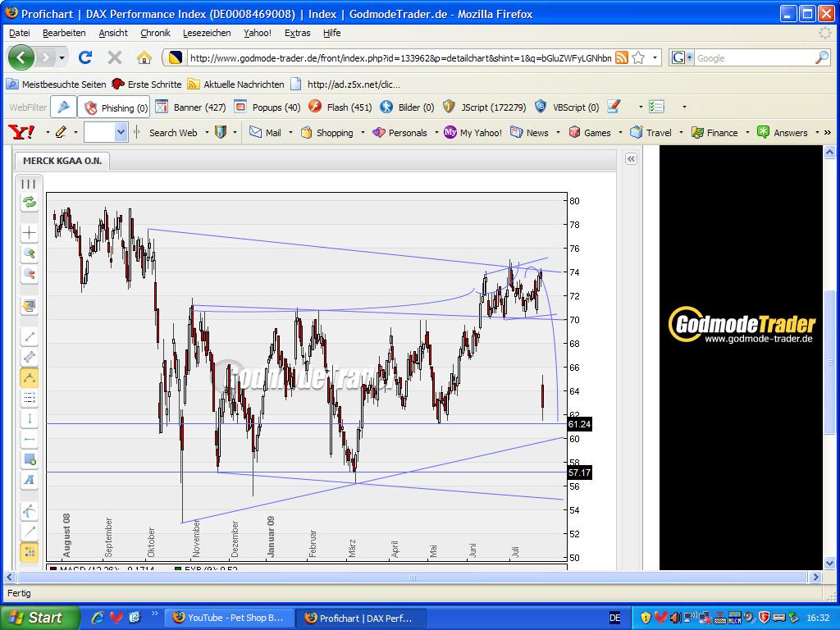The width and height of the screenshot is (840, 630).
Task: Click the Windows Start button
Action: pos(39,618)
